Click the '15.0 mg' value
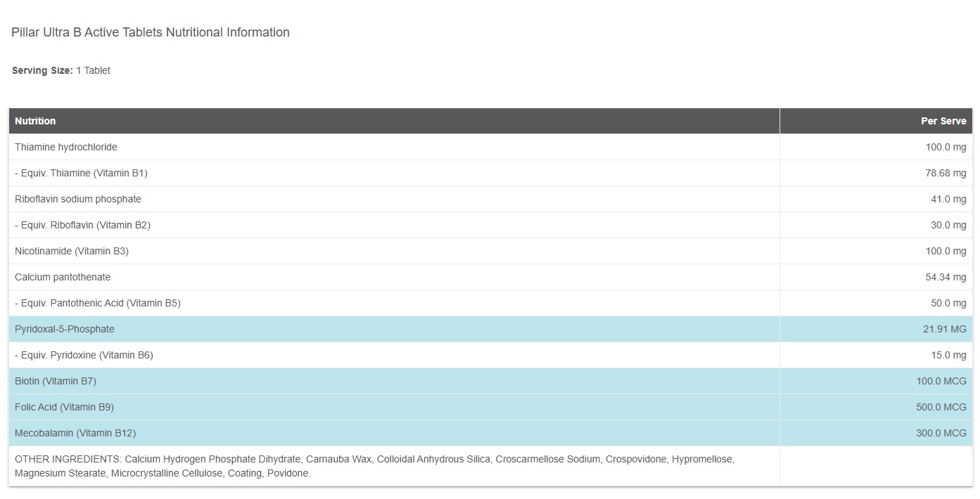980x499 pixels. tap(948, 355)
